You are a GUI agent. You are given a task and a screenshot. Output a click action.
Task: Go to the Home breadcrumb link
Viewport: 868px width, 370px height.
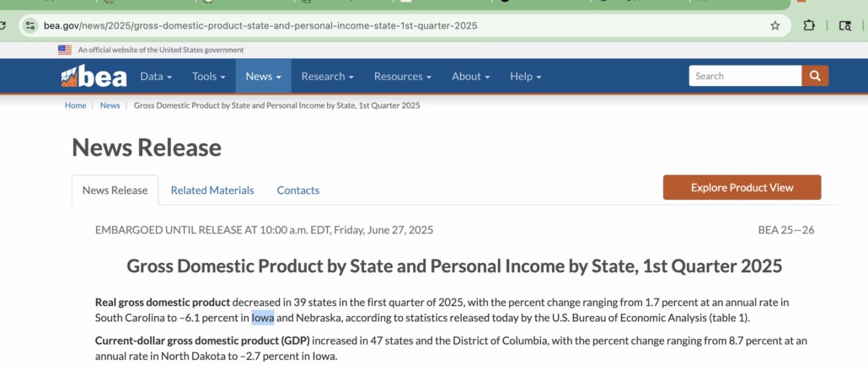click(76, 105)
